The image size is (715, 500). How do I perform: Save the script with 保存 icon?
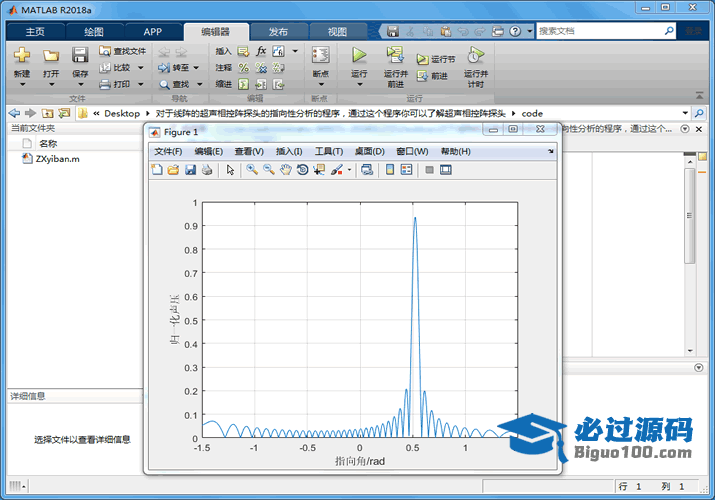click(x=80, y=55)
